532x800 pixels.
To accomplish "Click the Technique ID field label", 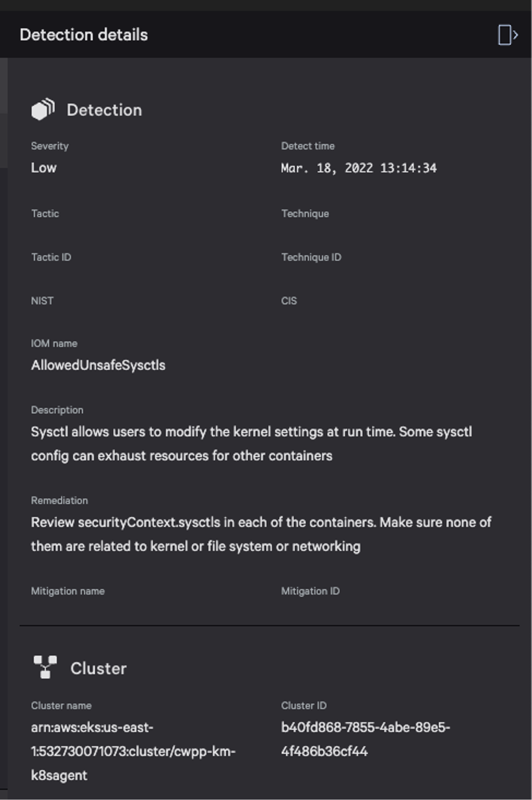I will click(311, 257).
